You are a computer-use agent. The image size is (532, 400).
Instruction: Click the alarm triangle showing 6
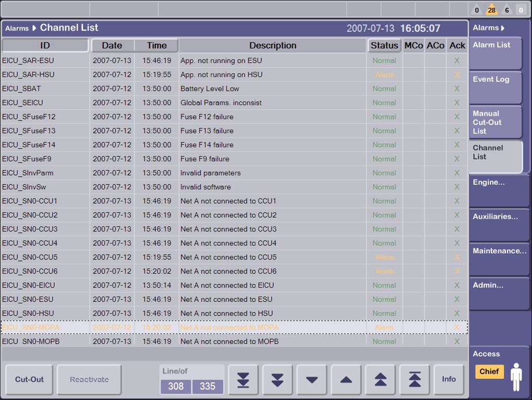pos(506,9)
